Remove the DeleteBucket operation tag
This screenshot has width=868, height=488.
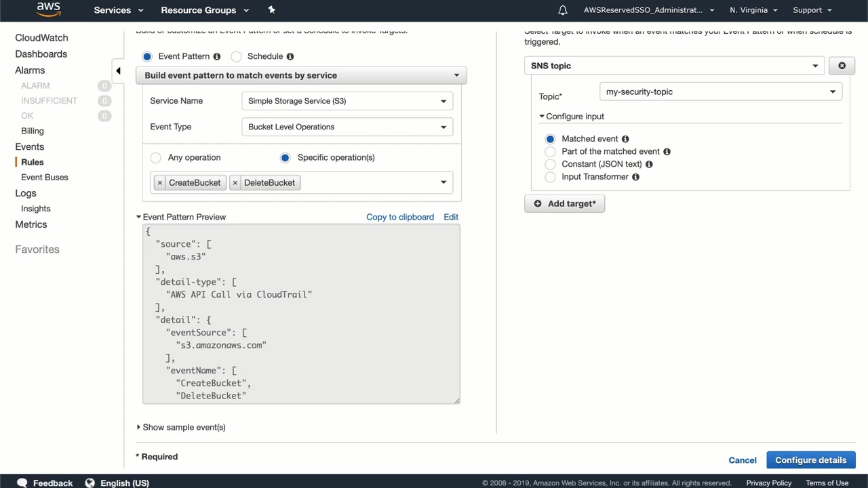(x=235, y=182)
